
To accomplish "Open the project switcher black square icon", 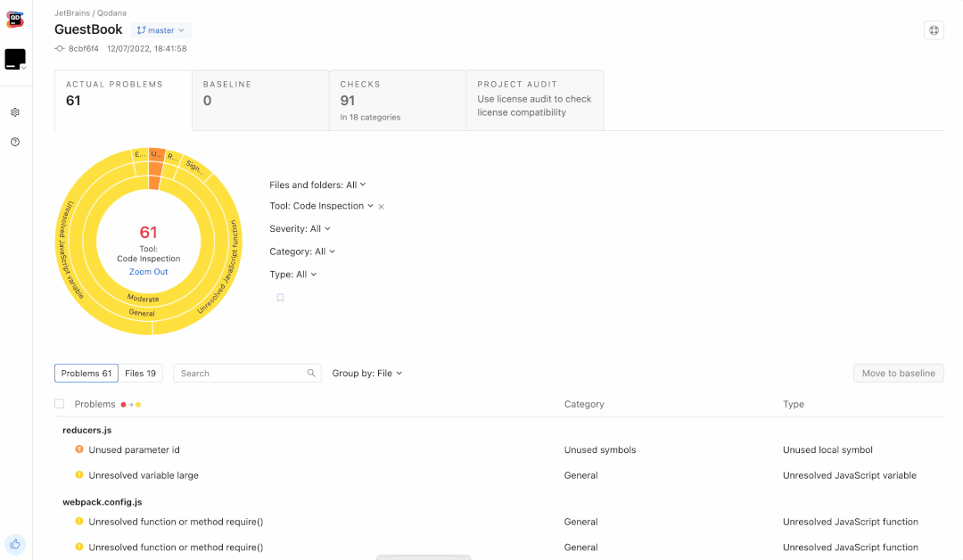I will coord(15,60).
